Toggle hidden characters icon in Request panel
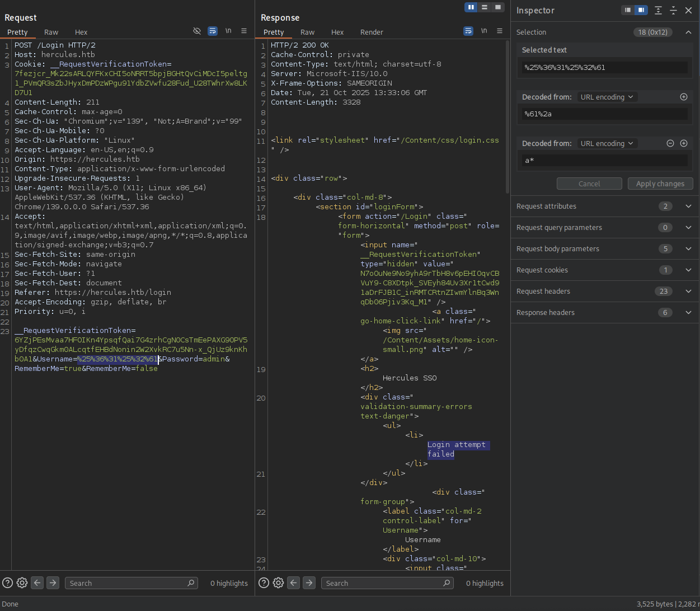Viewport: 700px width, 611px height. pyautogui.click(x=197, y=31)
